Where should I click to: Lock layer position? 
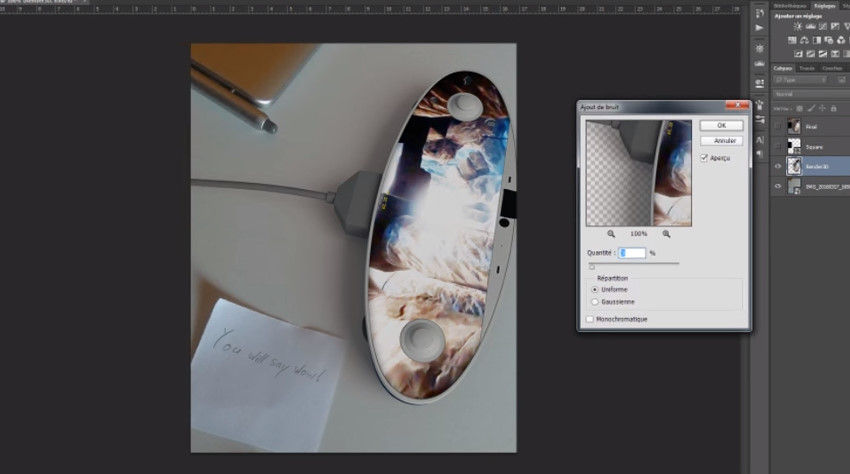(x=822, y=108)
